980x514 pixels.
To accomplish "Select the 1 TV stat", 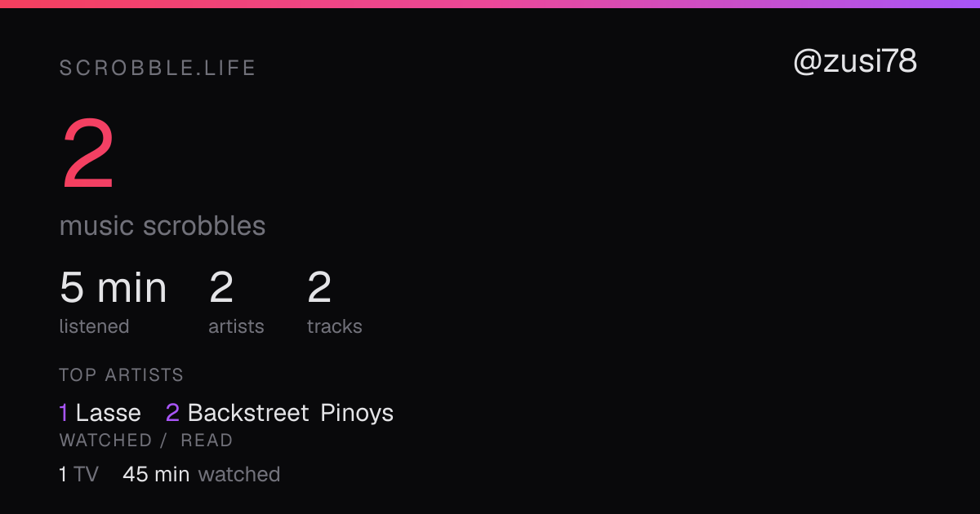I will pos(78,474).
